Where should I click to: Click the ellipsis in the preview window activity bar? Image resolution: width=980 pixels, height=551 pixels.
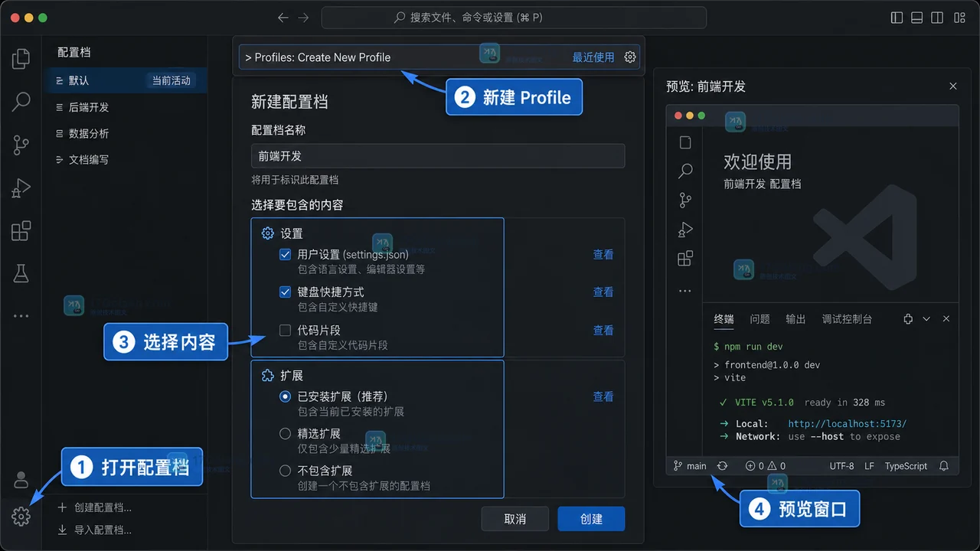pyautogui.click(x=685, y=292)
